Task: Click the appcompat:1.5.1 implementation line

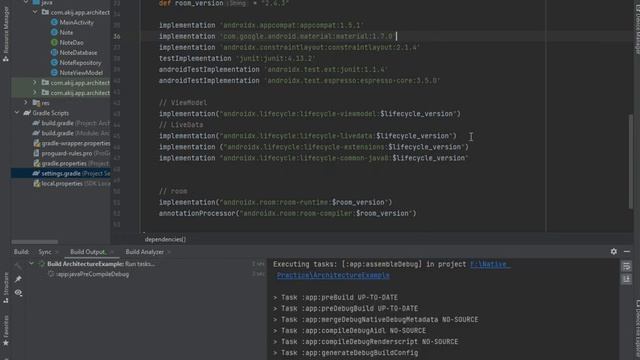Action: click(261, 25)
